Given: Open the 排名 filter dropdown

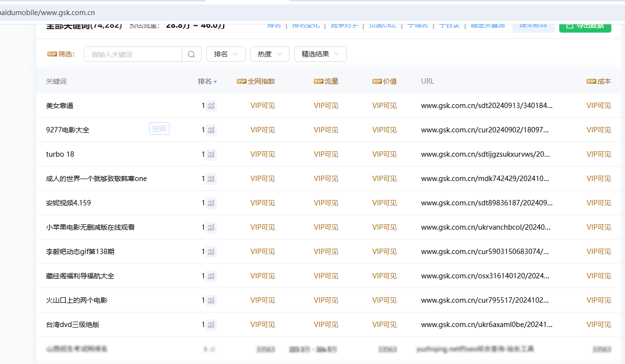Looking at the screenshot, I should coord(226,54).
